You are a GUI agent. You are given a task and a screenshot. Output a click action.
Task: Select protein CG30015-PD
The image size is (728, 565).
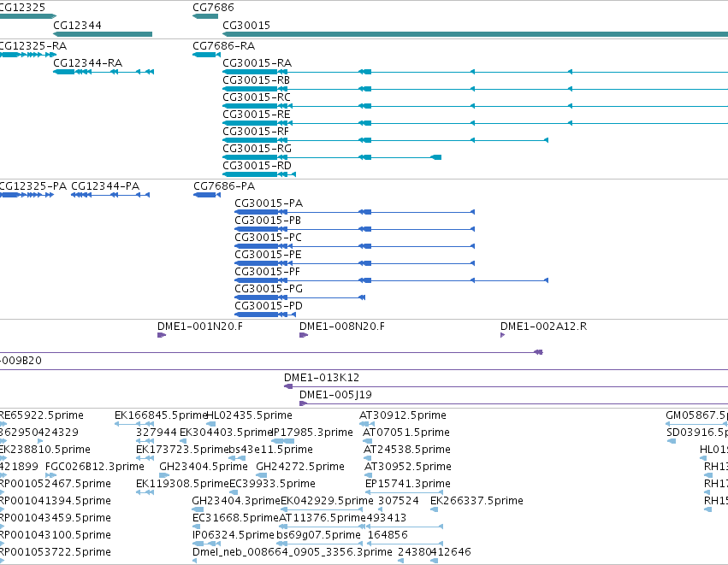pyautogui.click(x=265, y=315)
